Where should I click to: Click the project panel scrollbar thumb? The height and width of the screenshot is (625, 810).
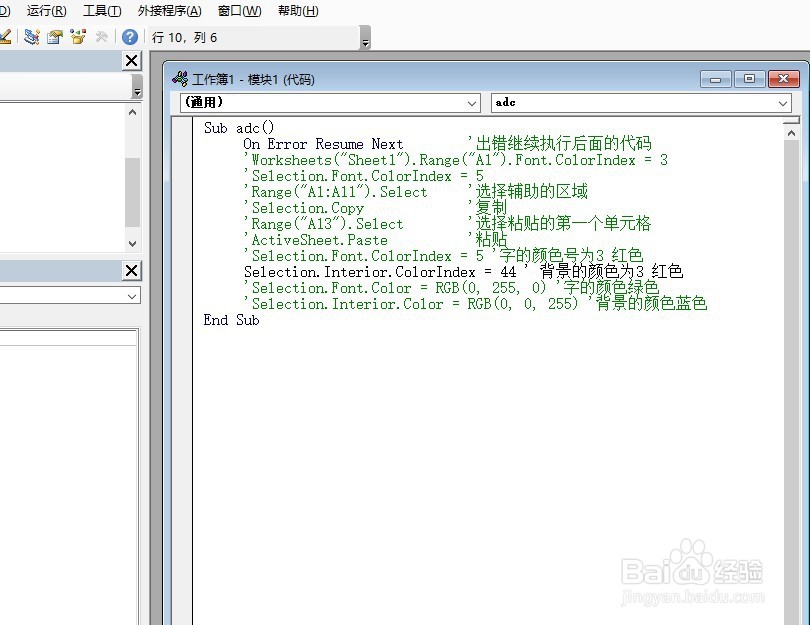(x=132, y=192)
